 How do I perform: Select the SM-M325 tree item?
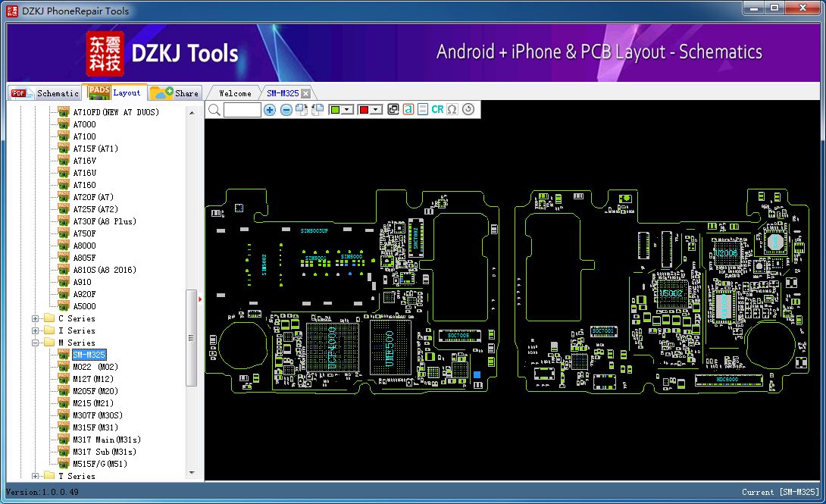click(x=89, y=355)
